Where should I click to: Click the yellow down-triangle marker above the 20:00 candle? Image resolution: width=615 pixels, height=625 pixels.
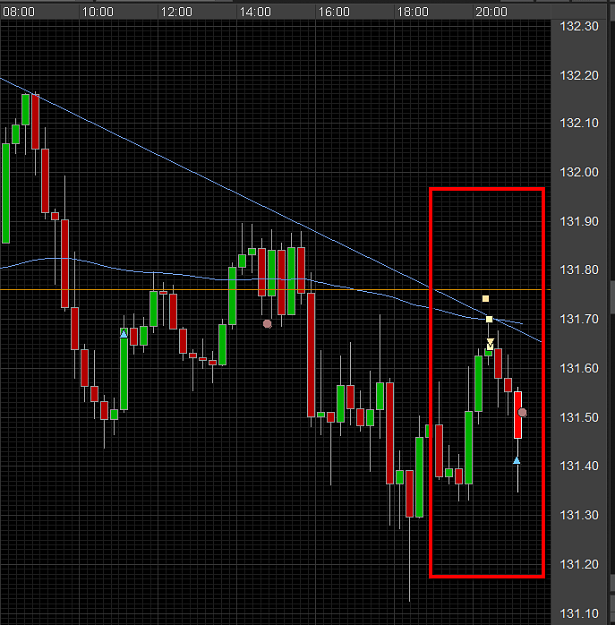[x=490, y=342]
